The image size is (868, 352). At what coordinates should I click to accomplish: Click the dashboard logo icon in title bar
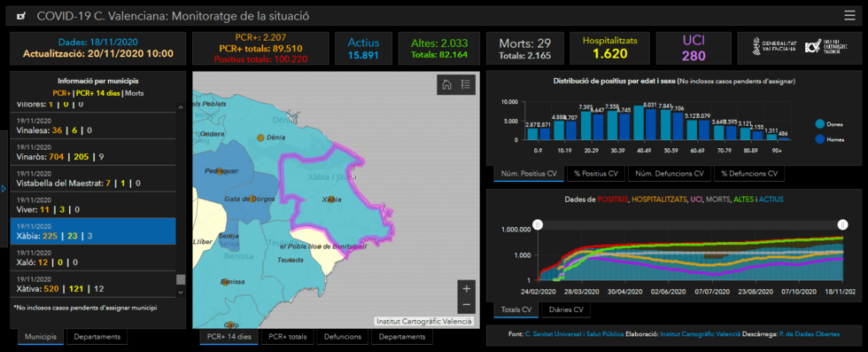(21, 16)
